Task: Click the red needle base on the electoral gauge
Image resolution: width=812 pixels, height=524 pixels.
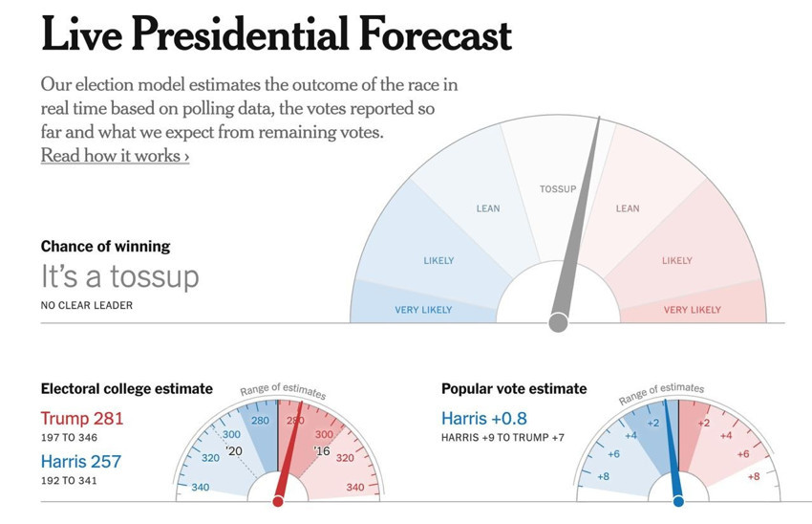Action: [x=279, y=501]
